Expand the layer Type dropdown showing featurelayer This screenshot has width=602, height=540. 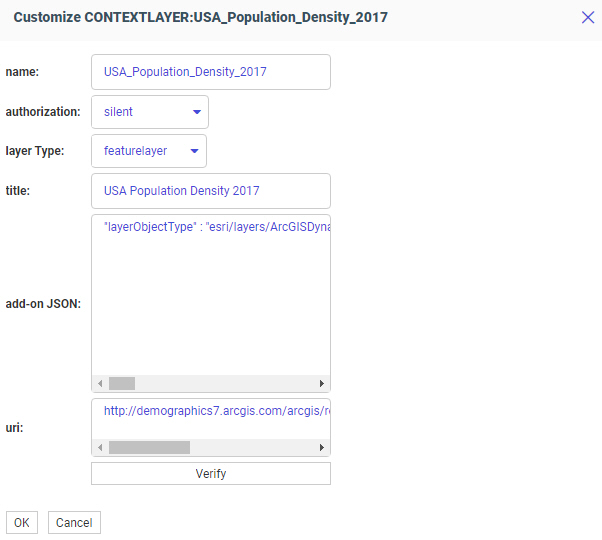coord(149,151)
